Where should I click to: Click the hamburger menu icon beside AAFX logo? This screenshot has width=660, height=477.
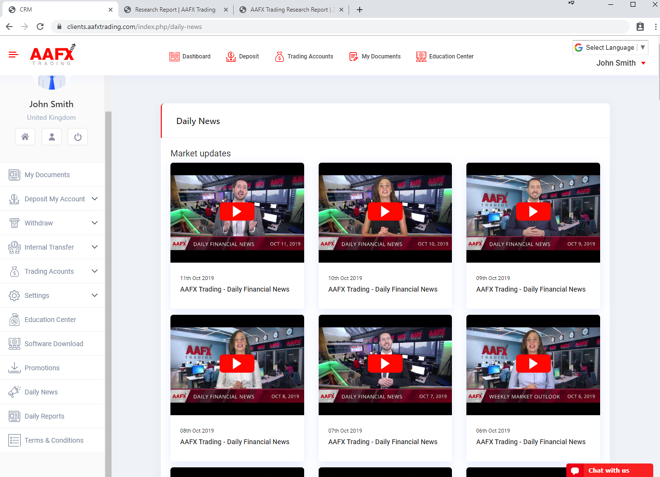pyautogui.click(x=13, y=55)
